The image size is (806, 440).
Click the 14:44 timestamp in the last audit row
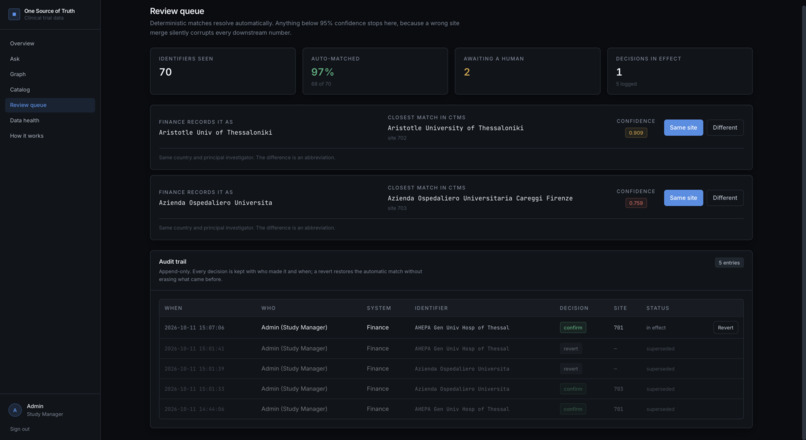pos(194,409)
